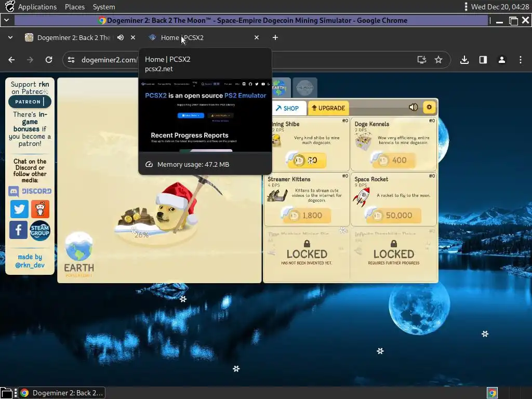Switch to the Dogeminer 2 tab
The height and width of the screenshot is (399, 532).
(x=74, y=37)
